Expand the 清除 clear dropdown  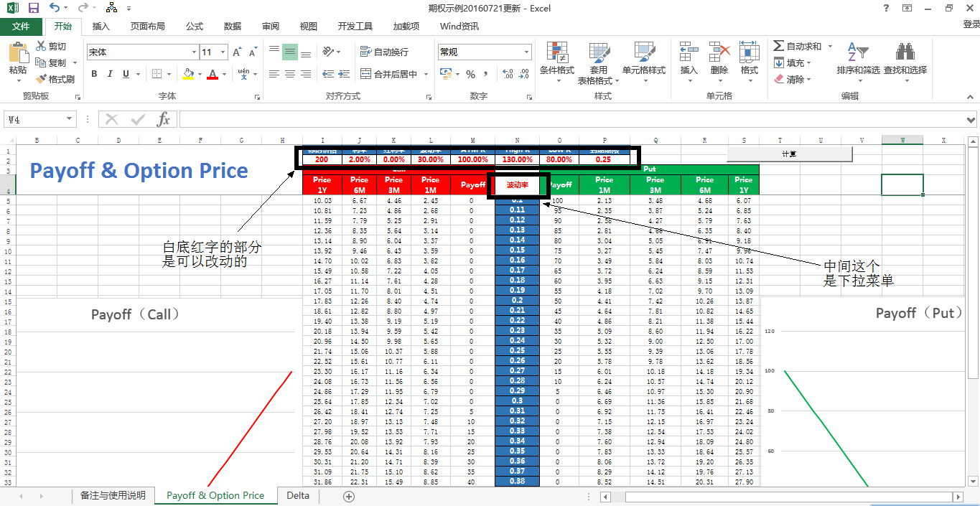(809, 80)
